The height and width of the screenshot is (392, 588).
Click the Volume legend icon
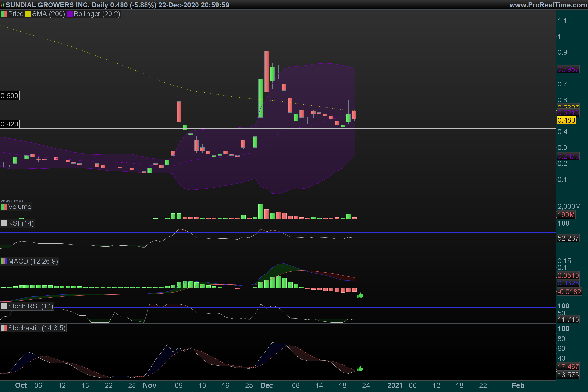(x=4, y=207)
